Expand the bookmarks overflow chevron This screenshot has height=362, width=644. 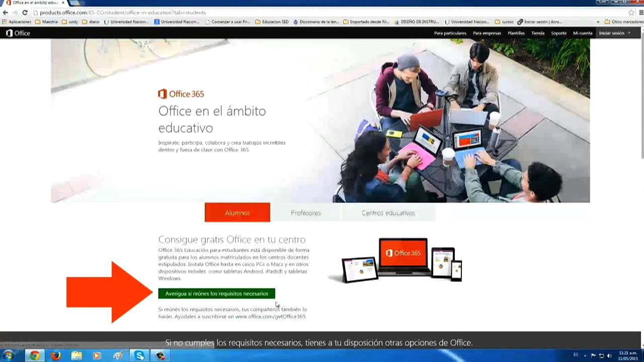tap(598, 22)
